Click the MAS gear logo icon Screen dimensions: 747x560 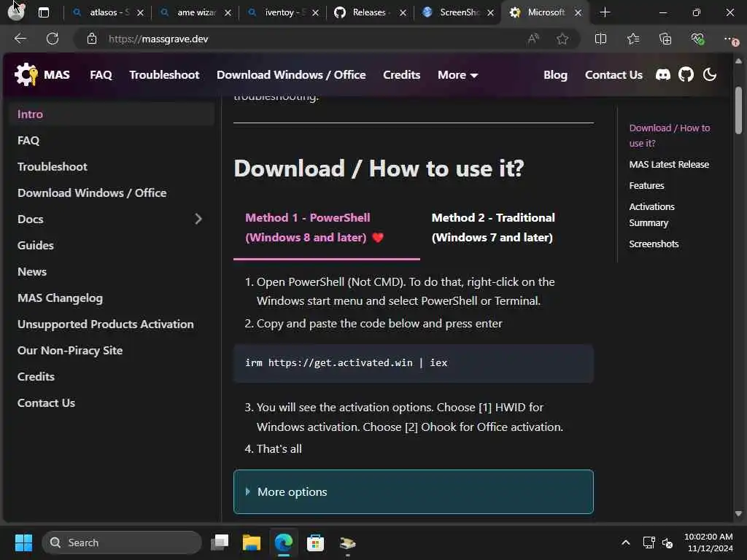[26, 75]
